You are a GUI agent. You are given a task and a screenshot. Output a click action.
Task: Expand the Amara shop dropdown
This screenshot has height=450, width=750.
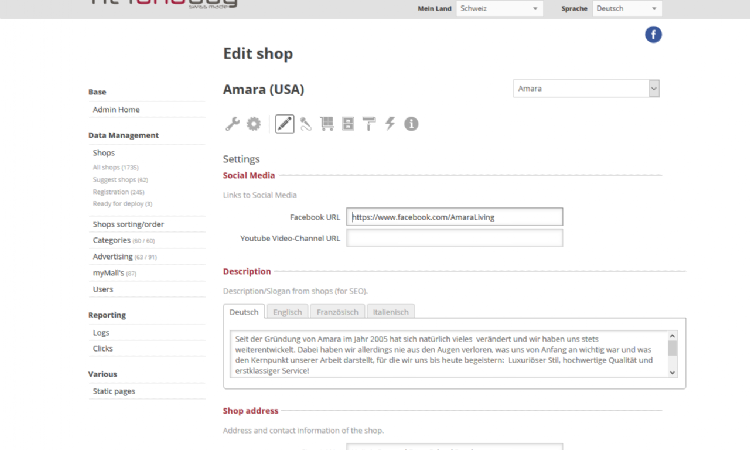tap(587, 89)
